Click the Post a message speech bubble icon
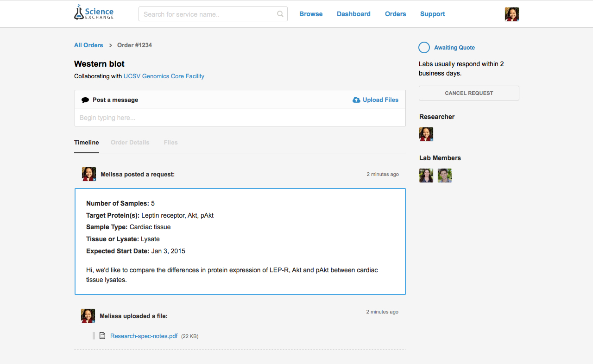 (85, 99)
